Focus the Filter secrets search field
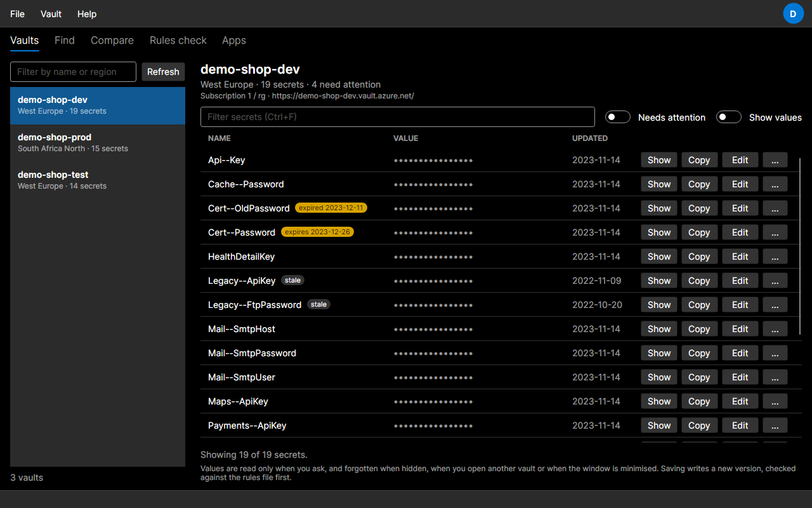812x508 pixels. (398, 117)
